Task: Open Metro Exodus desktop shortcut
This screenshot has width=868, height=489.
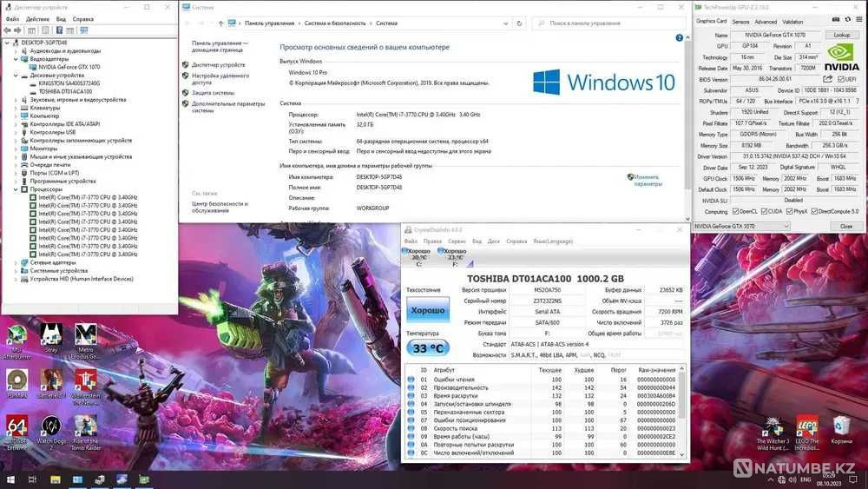Action: pos(85,341)
